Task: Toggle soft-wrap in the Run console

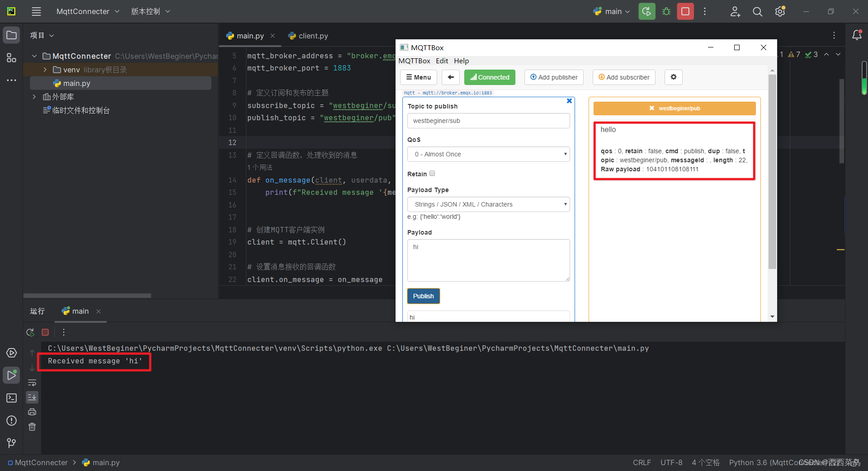Action: pos(32,383)
